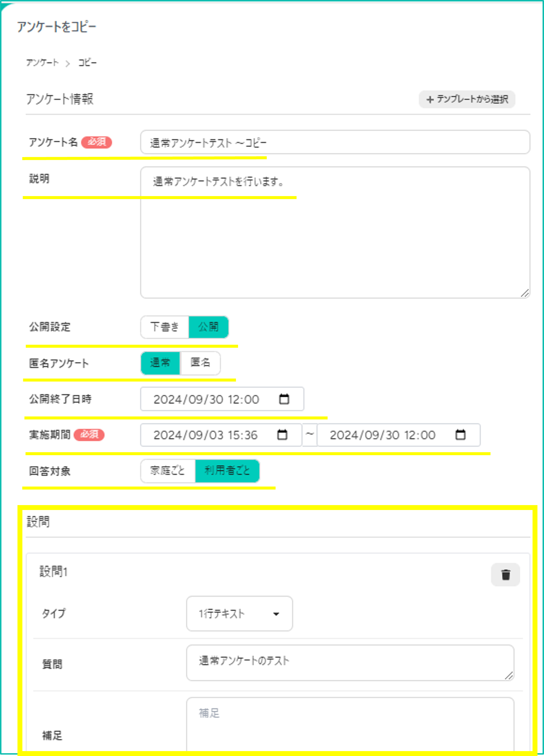Image resolution: width=544 pixels, height=756 pixels.
Task: Grab the resize handle of 質問 textarea
Action: [509, 676]
